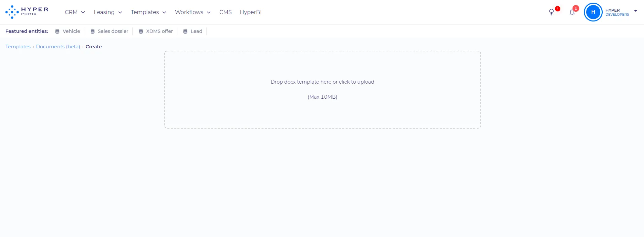Expand the Templates menu in navbar
The image size is (644, 237).
(x=148, y=12)
